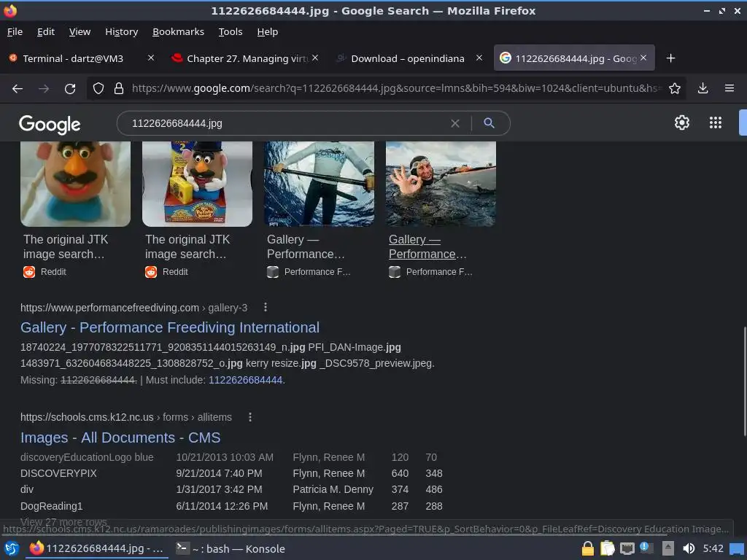
Task: Open the Firefox hamburger application menu
Action: click(729, 88)
